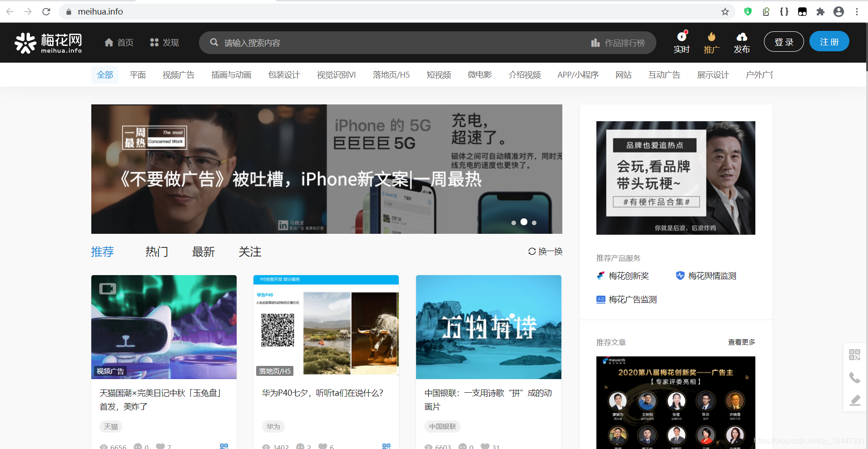Click the search magnifier icon

click(x=214, y=42)
